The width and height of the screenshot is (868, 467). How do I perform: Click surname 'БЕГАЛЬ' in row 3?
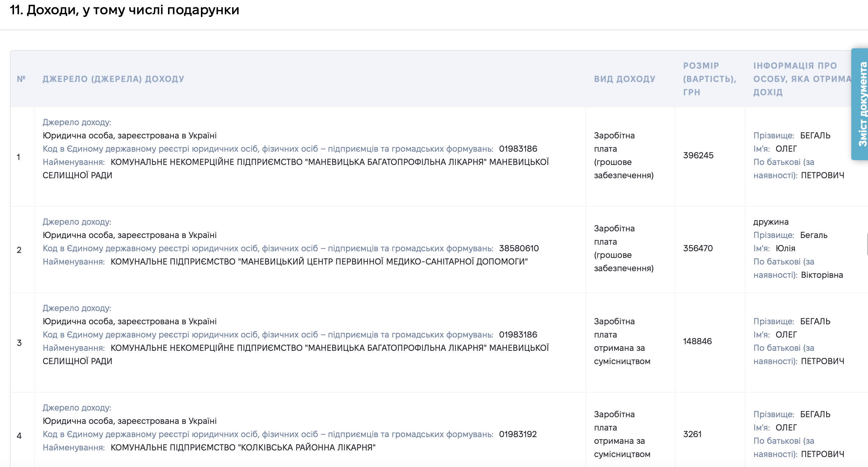pos(815,321)
